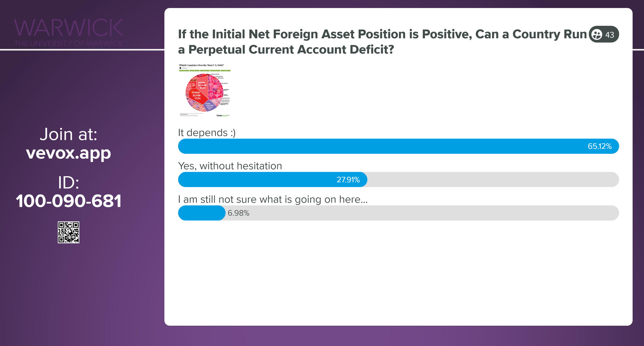644x346 pixels.
Task: Click the participant count badge showing 43
Action: click(604, 34)
